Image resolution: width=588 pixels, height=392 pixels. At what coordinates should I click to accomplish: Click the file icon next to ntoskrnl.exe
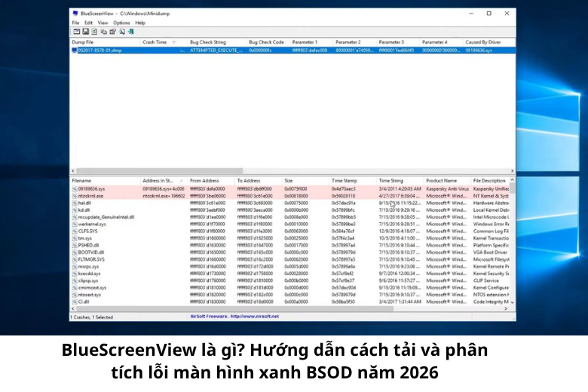(x=75, y=196)
